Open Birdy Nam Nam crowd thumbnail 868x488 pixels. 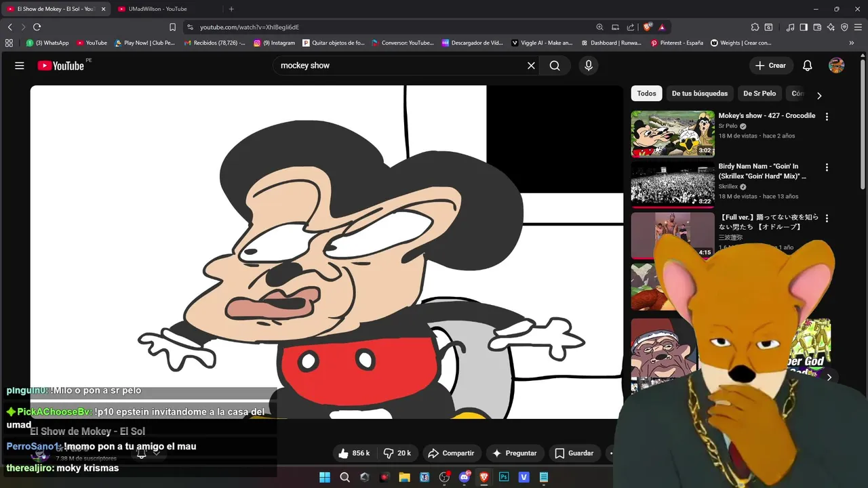click(x=673, y=184)
